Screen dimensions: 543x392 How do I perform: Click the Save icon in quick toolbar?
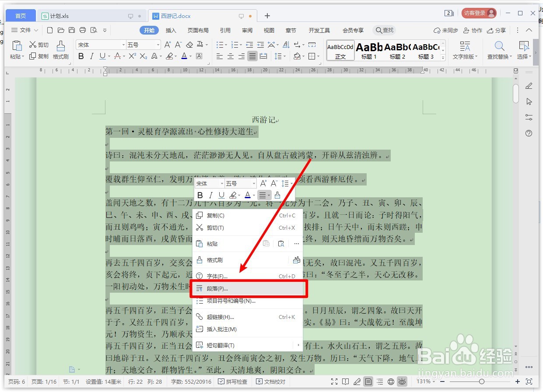point(72,30)
